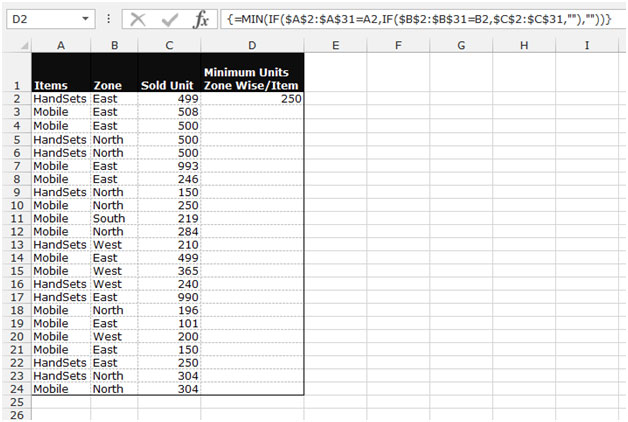Screen dimensions: 628x422
Task: Select column C header
Action: click(x=169, y=46)
